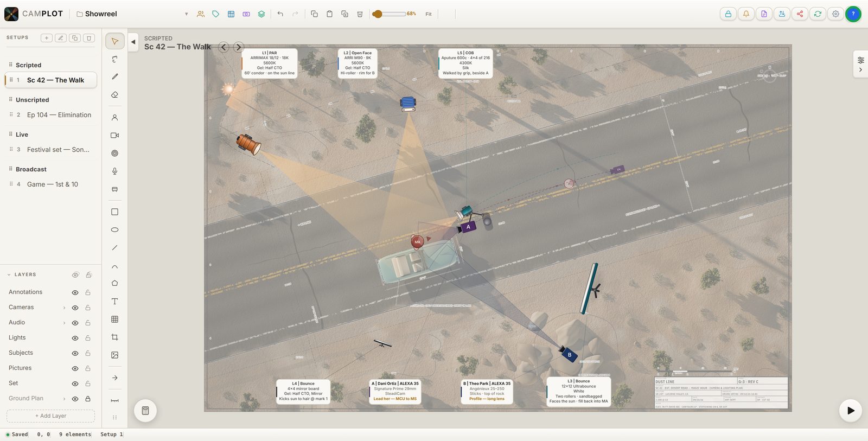Image resolution: width=868 pixels, height=441 pixels.
Task: Click the undo arrow
Action: pyautogui.click(x=280, y=14)
